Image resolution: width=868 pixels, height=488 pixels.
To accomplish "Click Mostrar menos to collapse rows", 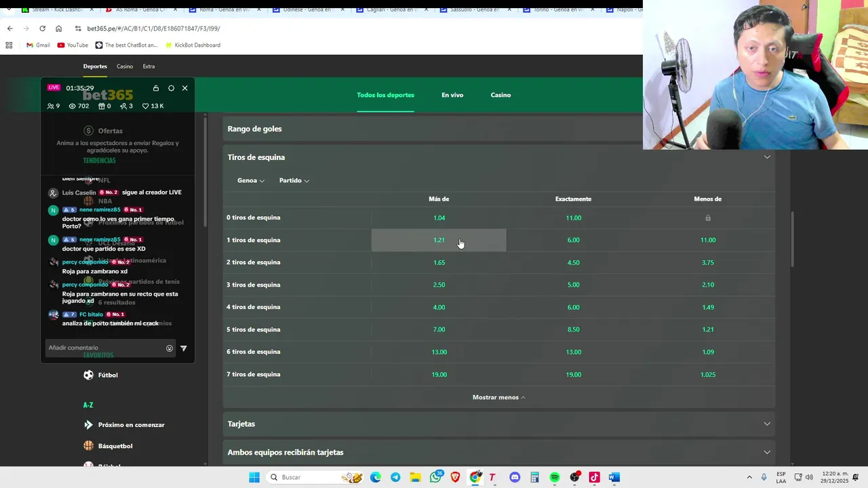I will (x=498, y=397).
